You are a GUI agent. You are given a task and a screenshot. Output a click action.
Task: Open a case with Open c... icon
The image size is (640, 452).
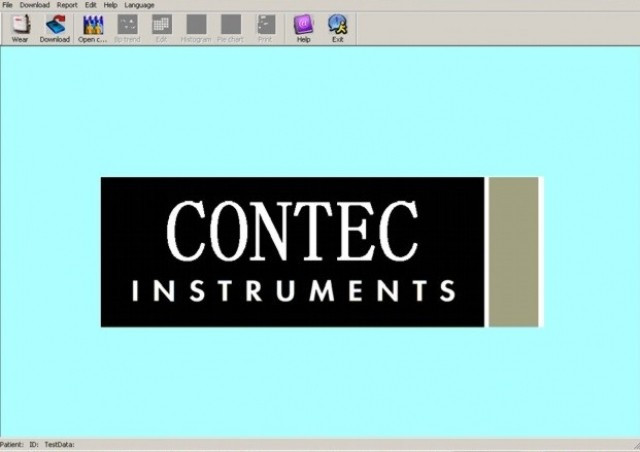[x=93, y=28]
